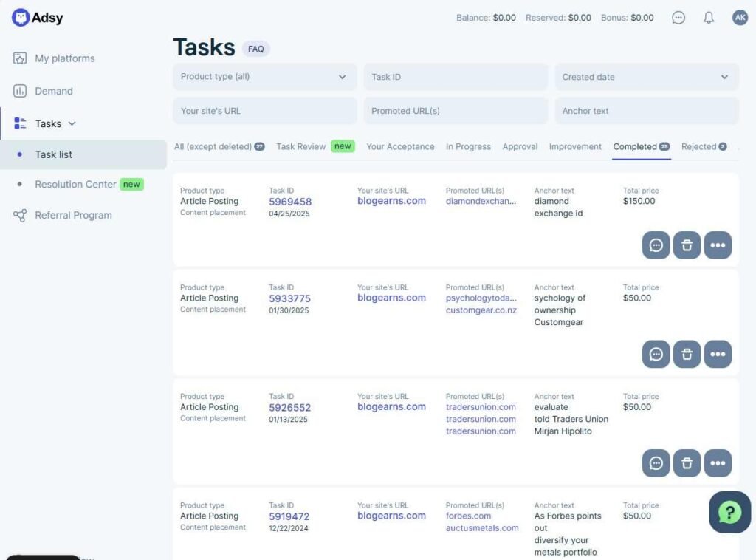Open psychologytoda... promoted URL
This screenshot has height=560, width=756.
(481, 298)
